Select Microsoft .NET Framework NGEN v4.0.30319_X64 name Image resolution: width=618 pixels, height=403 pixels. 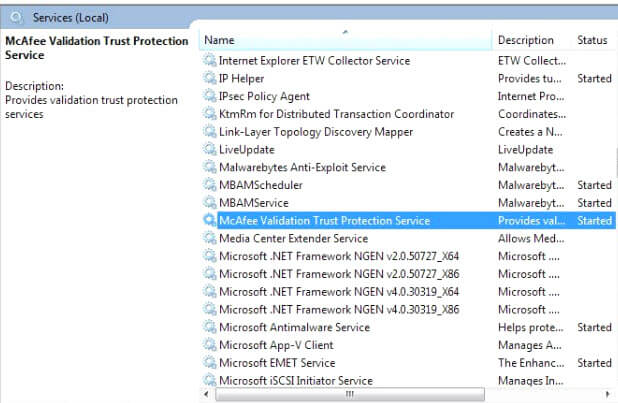(x=339, y=291)
